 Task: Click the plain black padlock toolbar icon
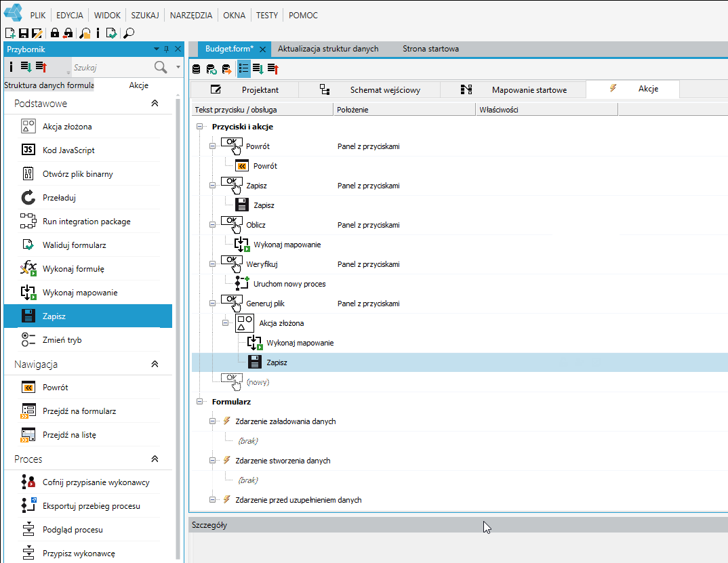[55, 33]
